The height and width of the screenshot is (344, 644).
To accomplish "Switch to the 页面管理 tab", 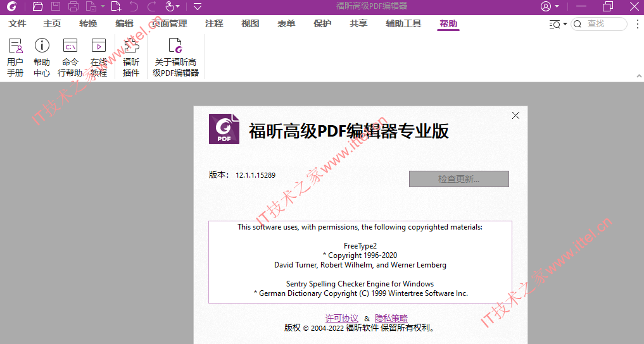I will pyautogui.click(x=169, y=24).
